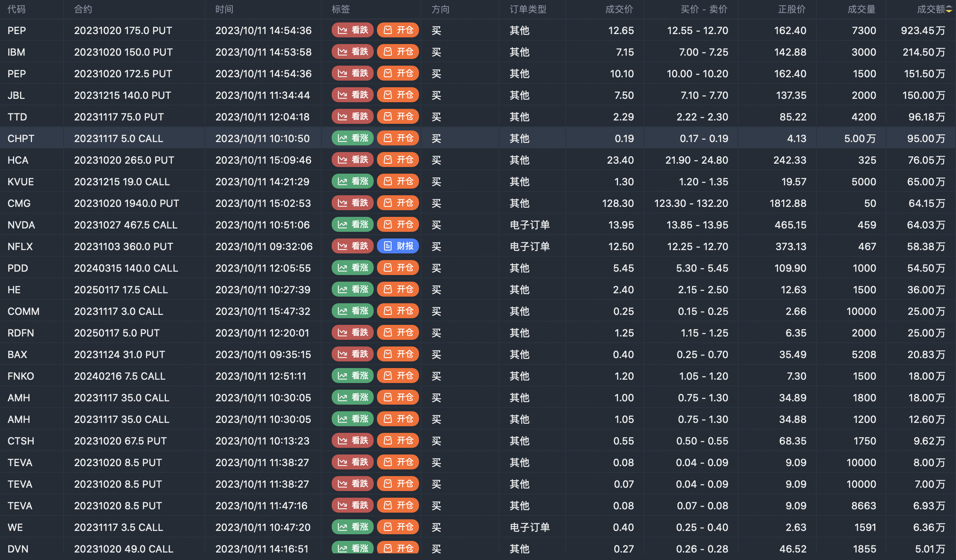Click the 标签 column header
Viewport: 956px width, 560px height.
(x=341, y=10)
